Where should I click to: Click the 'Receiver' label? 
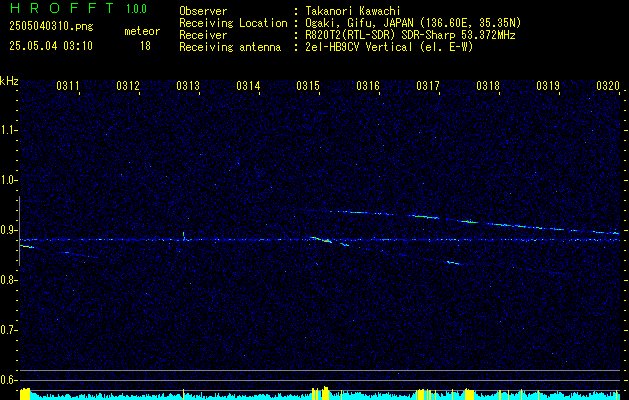click(203, 35)
